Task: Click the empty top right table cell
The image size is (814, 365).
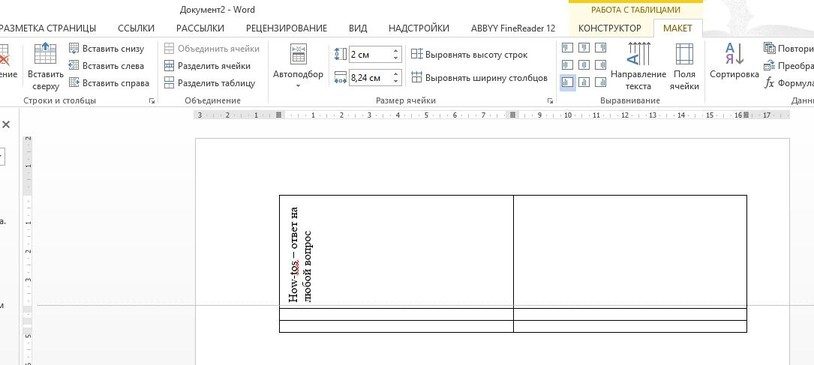Action: pos(630,252)
